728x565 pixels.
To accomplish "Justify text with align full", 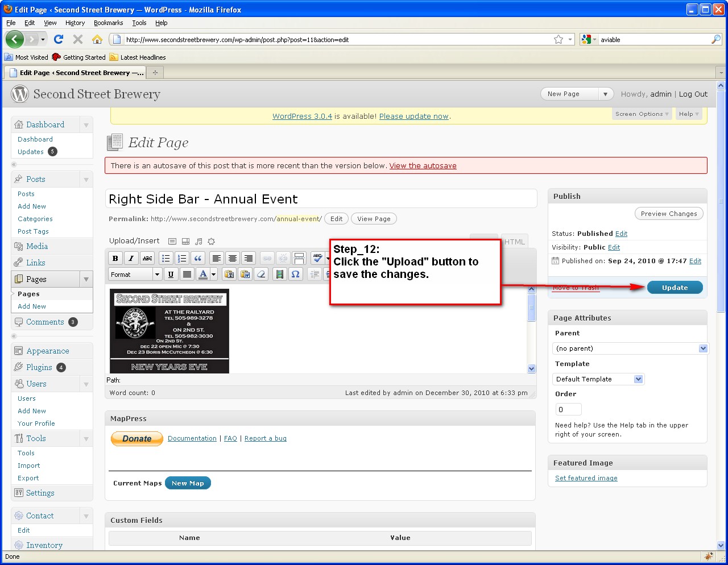I will coord(187,274).
